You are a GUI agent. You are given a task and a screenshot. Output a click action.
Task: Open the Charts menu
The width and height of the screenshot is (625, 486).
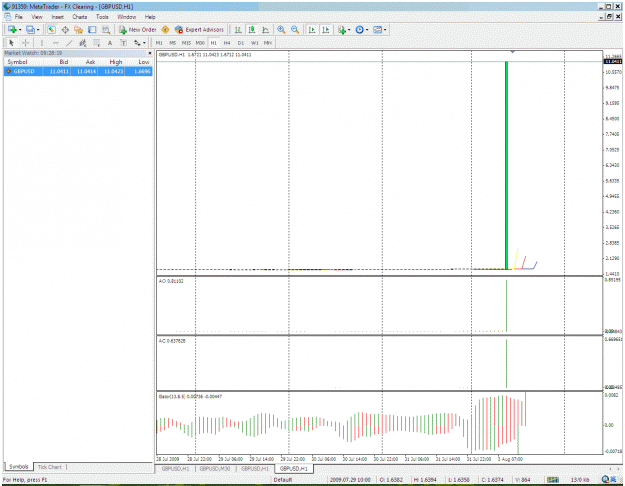pos(80,17)
